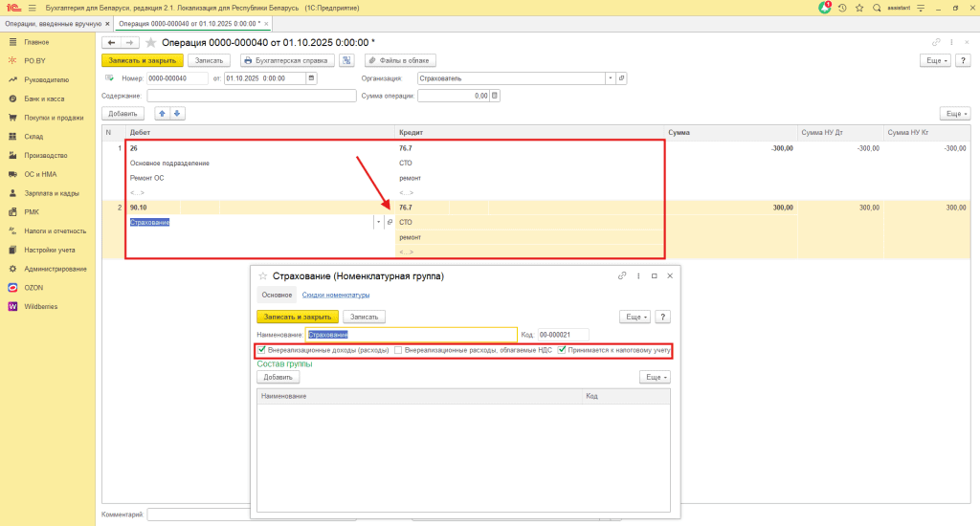Screen dimensions: 980x526
Task: Open help in operation form
Action: click(x=963, y=60)
